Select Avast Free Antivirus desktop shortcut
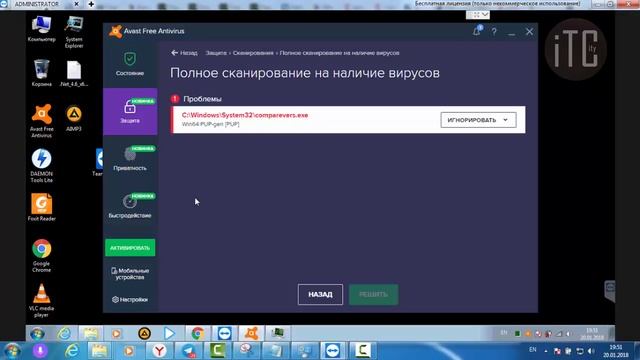640x360 pixels. point(41,121)
